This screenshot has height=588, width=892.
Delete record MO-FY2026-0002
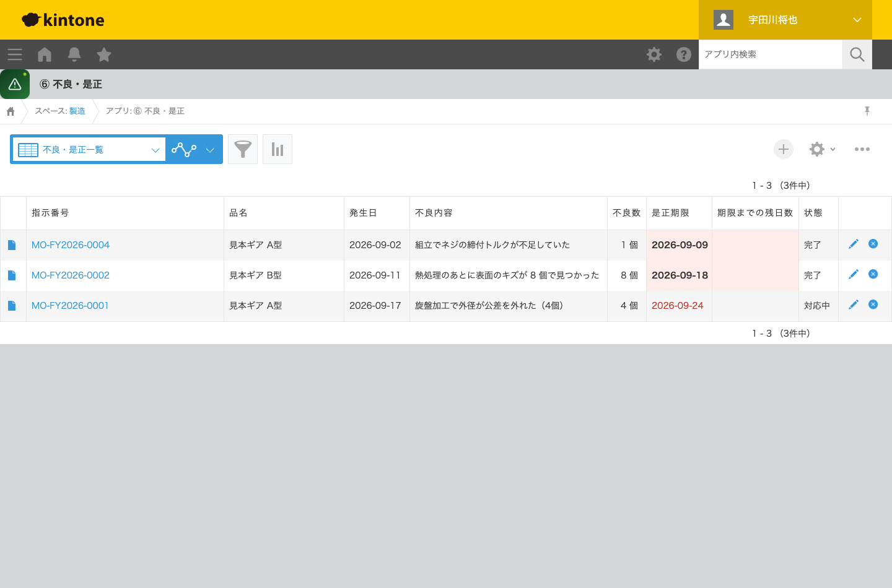click(873, 274)
